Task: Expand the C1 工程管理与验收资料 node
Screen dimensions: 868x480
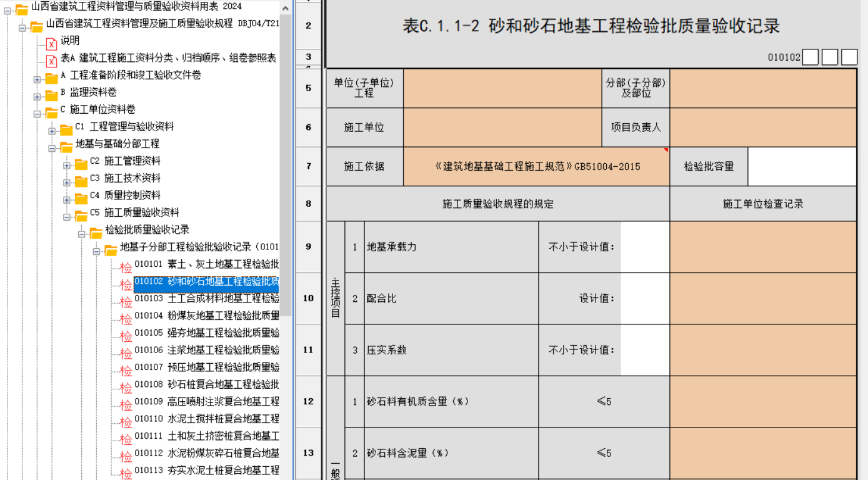Action: point(52,131)
